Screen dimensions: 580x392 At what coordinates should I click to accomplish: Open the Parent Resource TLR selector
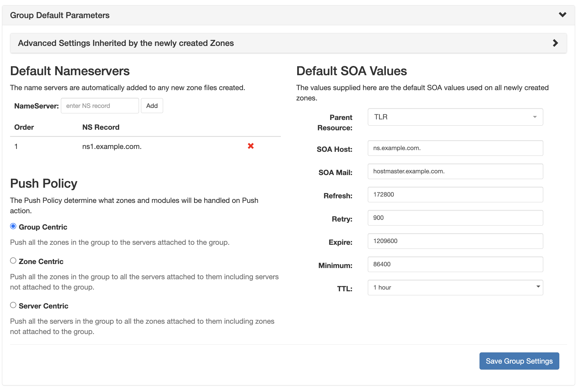pyautogui.click(x=455, y=117)
